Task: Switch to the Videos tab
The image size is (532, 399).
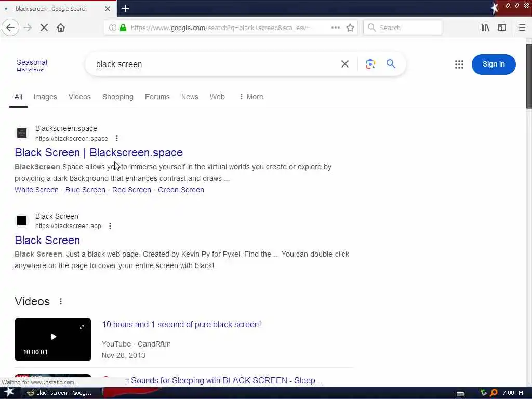Action: point(79,97)
